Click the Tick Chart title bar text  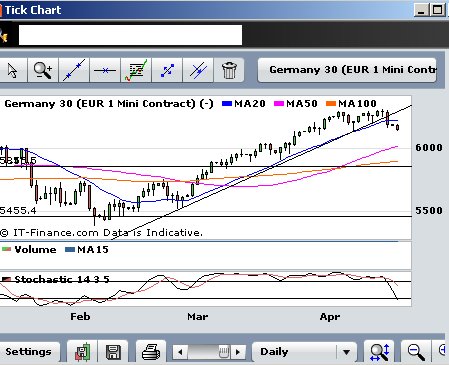coord(33,10)
